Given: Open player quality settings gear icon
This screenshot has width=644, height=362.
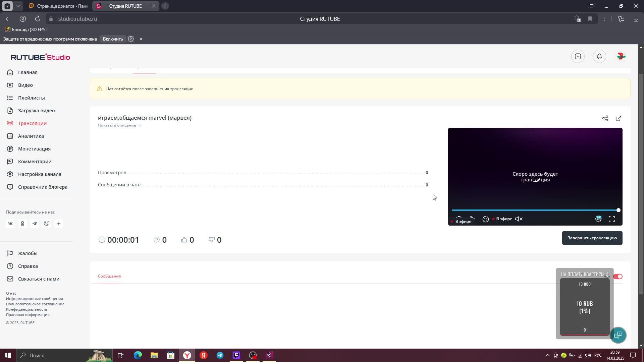Looking at the screenshot, I should 598,219.
